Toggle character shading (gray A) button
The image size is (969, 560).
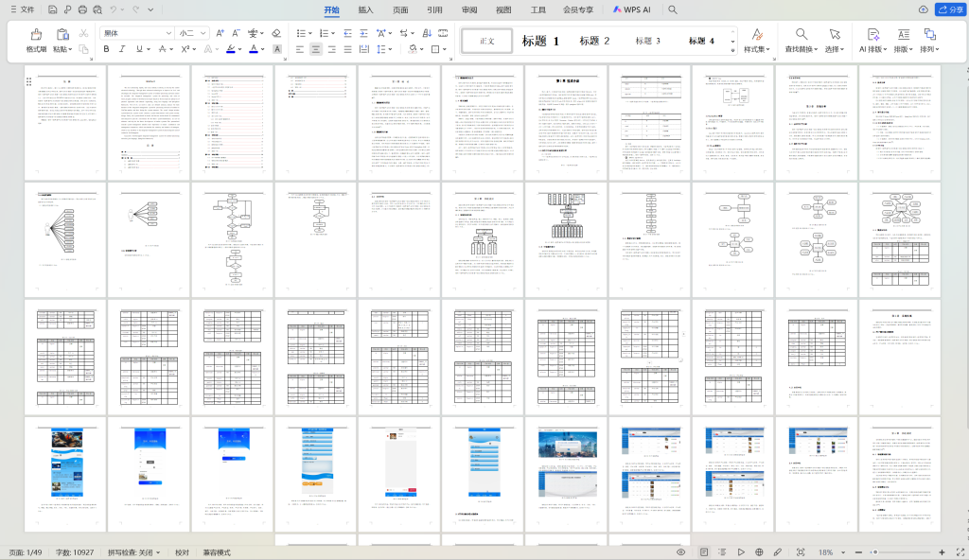(277, 49)
